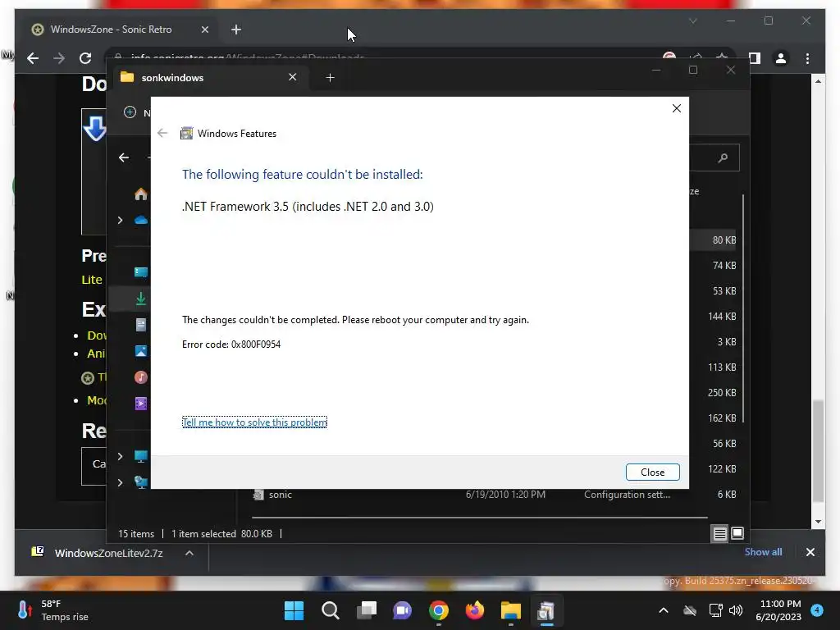Image resolution: width=840 pixels, height=630 pixels.
Task: Click the search magnifier in File Explorer
Action: click(723, 157)
